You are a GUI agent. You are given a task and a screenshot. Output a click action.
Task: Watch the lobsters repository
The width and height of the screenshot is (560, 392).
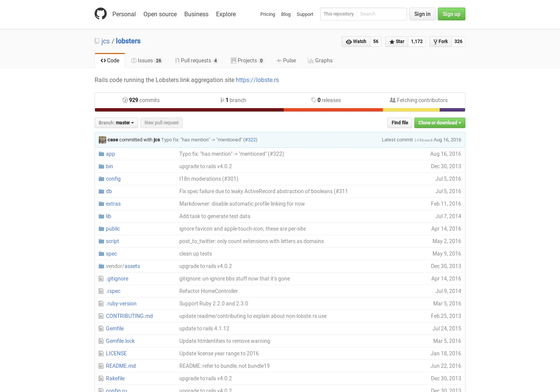coord(356,42)
